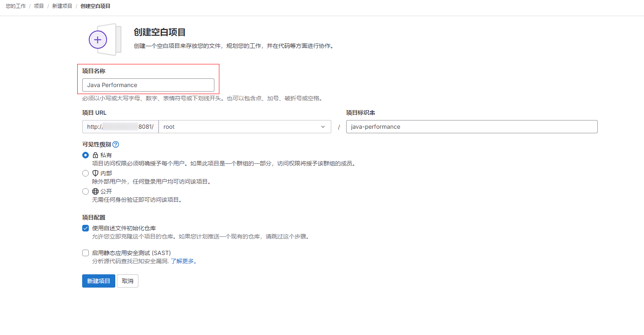
Task: Uncheck 使用自述文件初始化仓库 checkbox
Action: pyautogui.click(x=86, y=228)
